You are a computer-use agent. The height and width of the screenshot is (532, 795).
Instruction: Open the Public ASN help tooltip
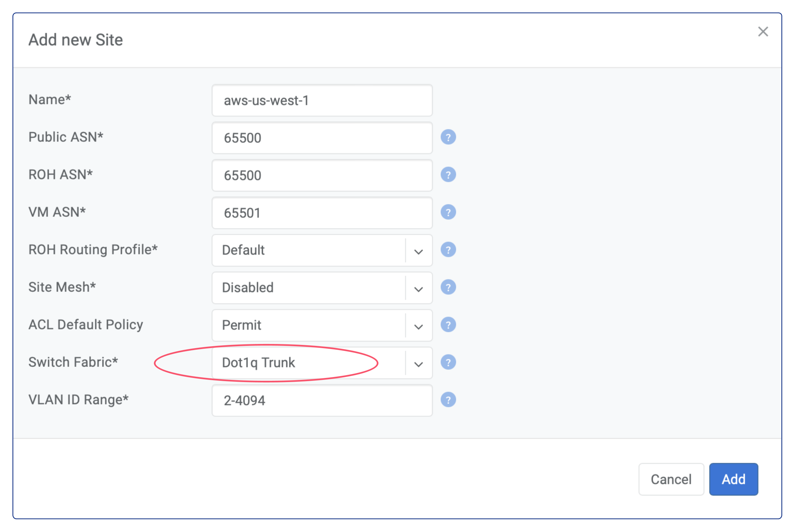click(448, 137)
